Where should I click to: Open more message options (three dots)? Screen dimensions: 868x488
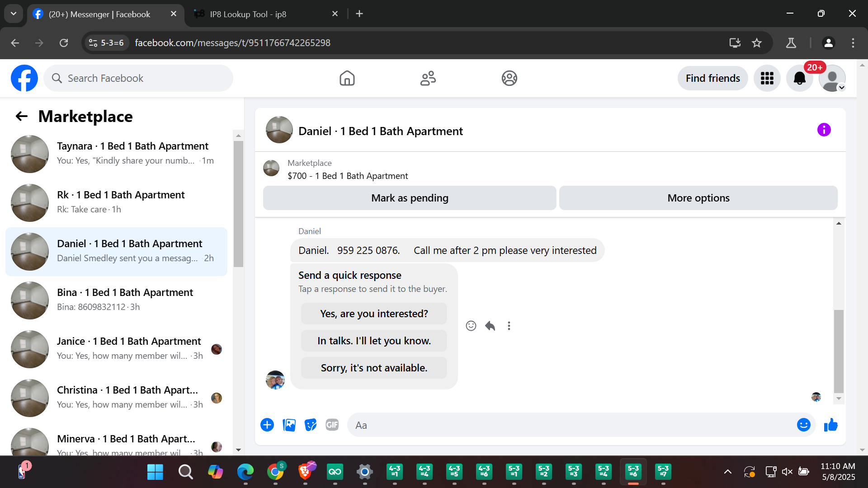tap(509, 326)
